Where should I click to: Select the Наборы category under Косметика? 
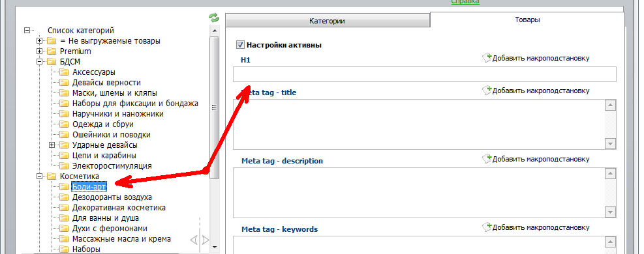tap(86, 249)
